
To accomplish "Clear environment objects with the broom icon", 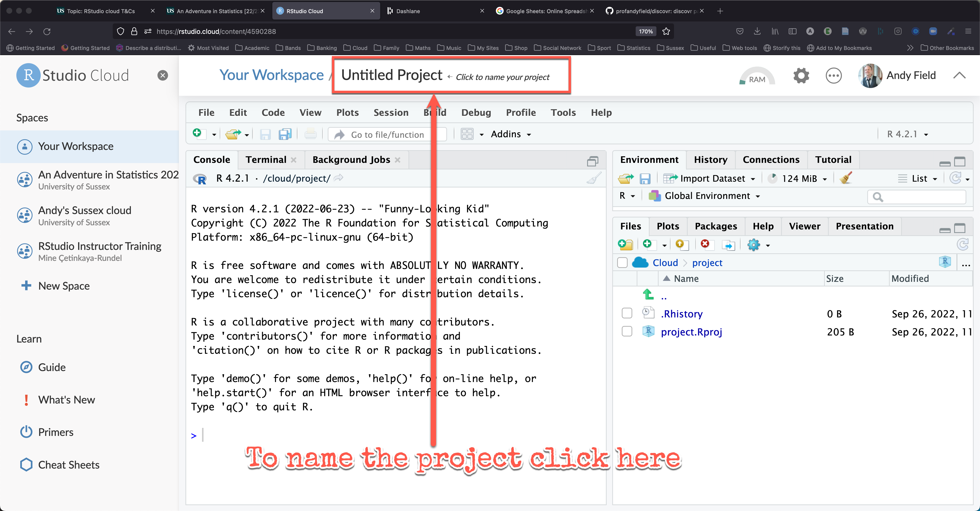I will click(x=846, y=178).
